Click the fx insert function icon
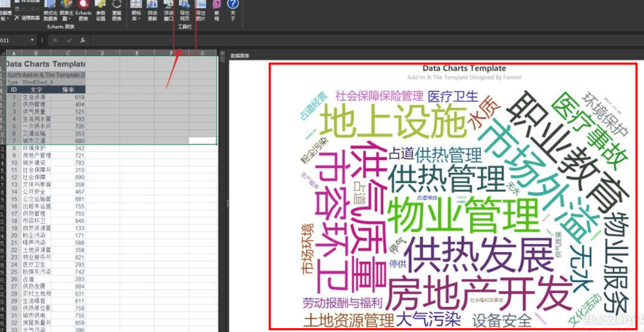Screen dimensions: 644x332 coord(83,40)
